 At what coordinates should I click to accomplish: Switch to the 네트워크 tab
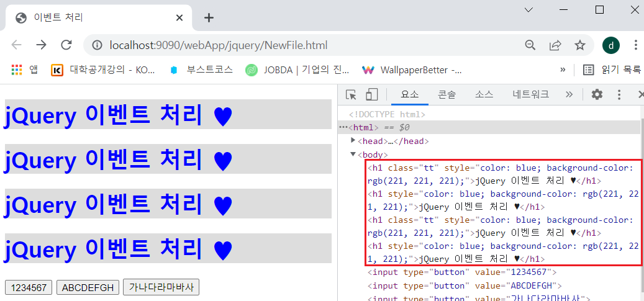[530, 94]
